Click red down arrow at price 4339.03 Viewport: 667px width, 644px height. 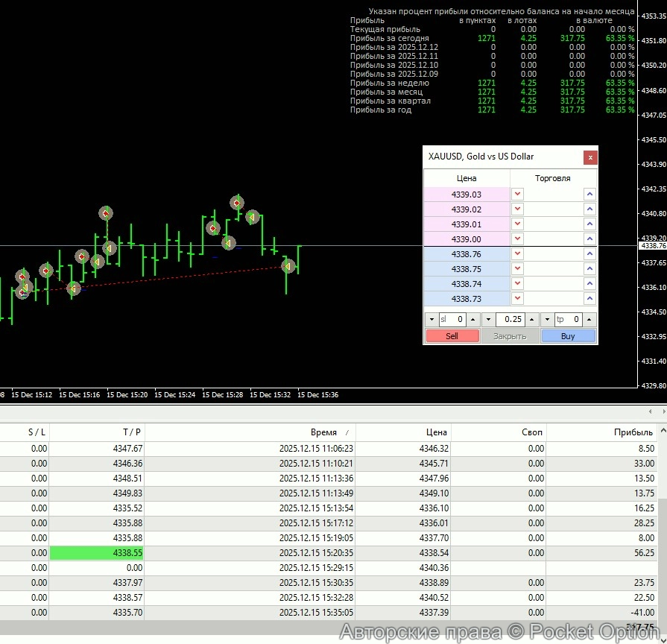(518, 194)
